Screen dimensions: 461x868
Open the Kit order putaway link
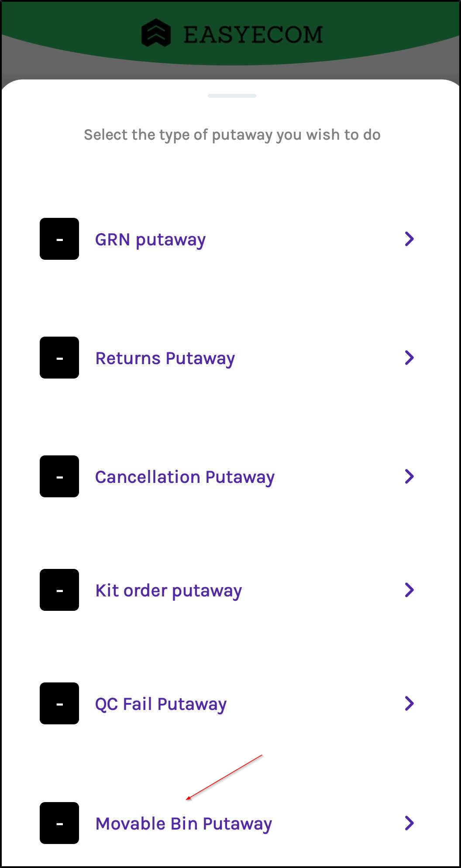[x=169, y=591]
